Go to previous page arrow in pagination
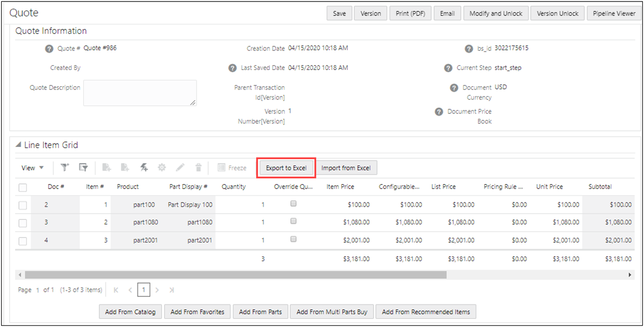Image resolution: width=644 pixels, height=327 pixels. pos(130,290)
